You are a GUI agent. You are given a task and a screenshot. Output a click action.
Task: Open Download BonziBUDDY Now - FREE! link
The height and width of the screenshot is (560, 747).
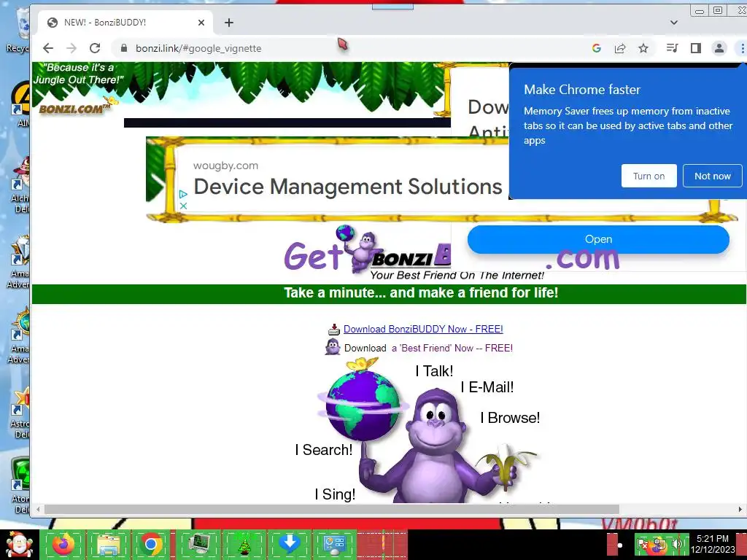[x=423, y=329]
